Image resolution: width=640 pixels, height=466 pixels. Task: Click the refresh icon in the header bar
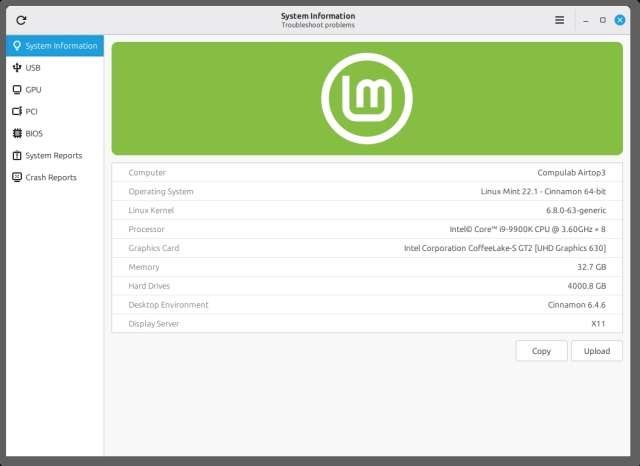(21, 20)
